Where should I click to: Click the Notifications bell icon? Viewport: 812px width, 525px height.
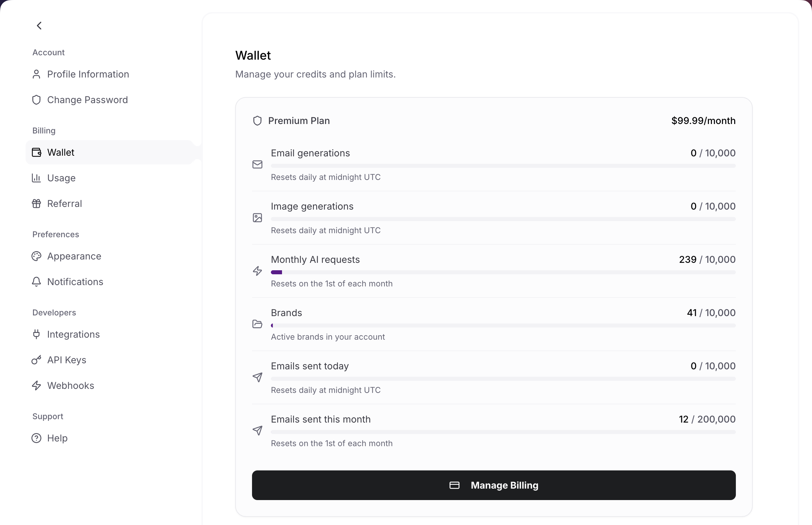[36, 282]
